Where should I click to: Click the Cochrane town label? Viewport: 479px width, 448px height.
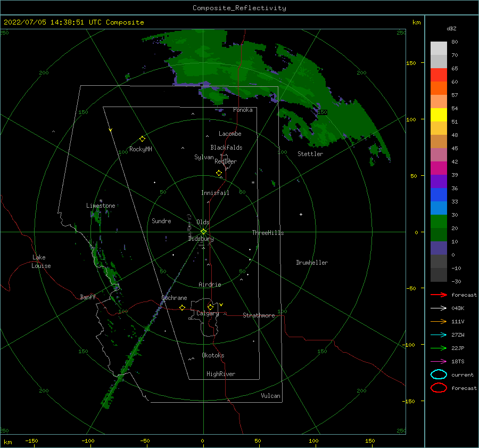174,298
